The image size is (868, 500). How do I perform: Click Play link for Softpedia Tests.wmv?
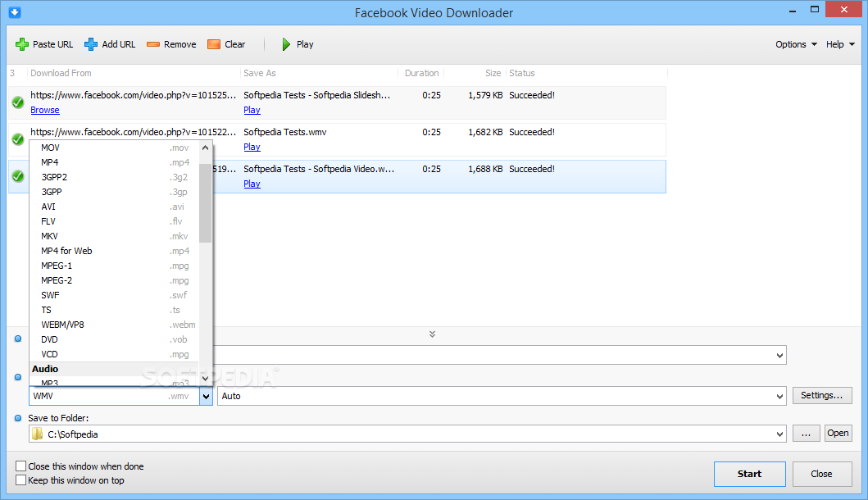tap(252, 147)
